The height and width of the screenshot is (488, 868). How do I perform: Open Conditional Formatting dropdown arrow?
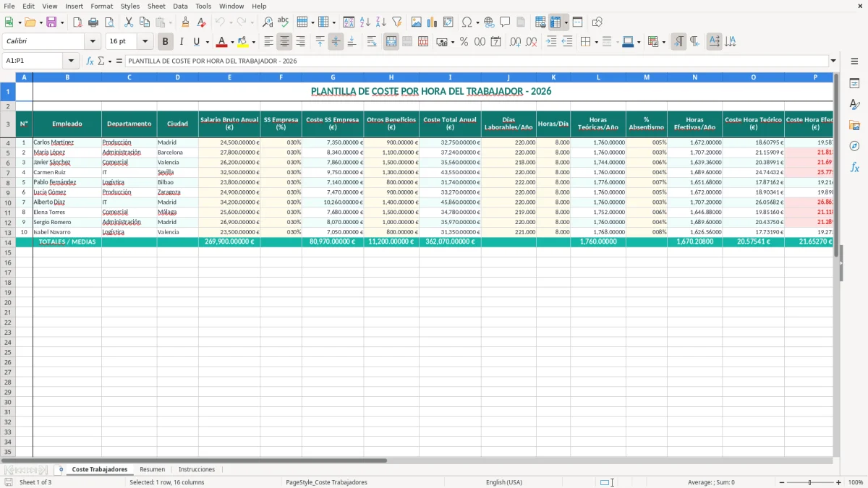(663, 42)
